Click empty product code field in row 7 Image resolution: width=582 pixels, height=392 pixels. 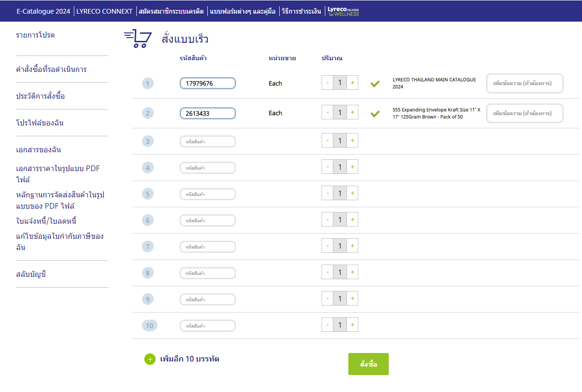click(208, 246)
